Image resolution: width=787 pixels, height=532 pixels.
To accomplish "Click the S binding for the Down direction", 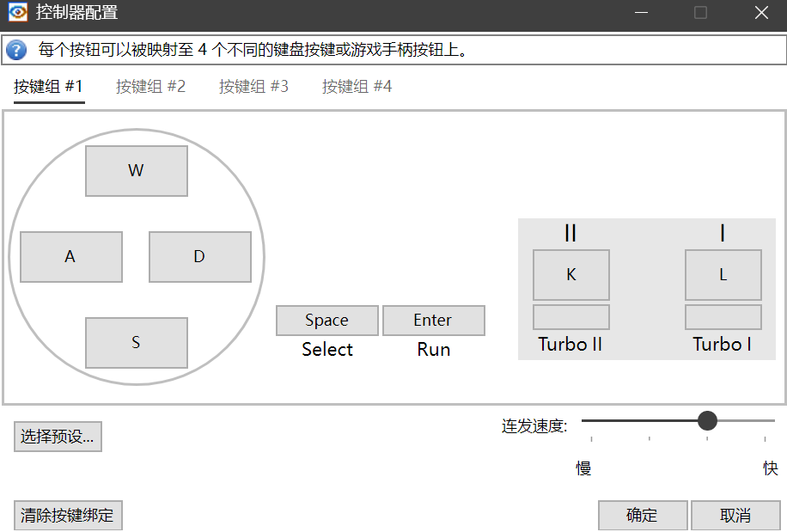I will point(136,342).
